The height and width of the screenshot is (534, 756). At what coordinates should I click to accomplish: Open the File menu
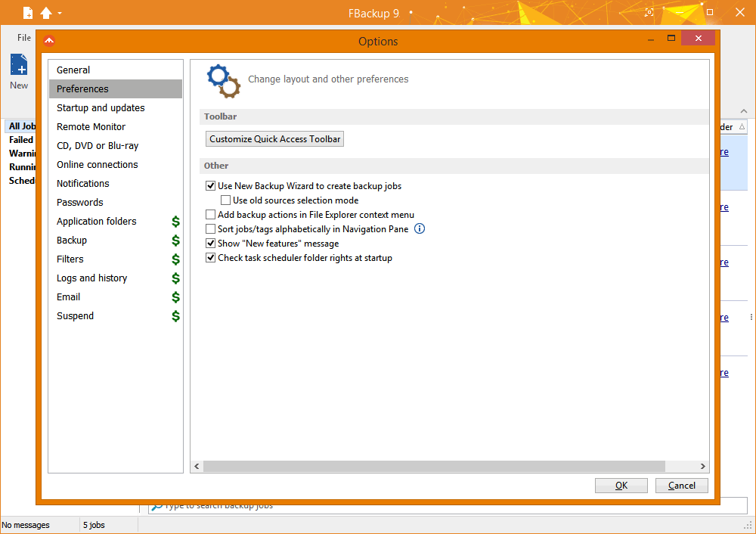pos(23,38)
